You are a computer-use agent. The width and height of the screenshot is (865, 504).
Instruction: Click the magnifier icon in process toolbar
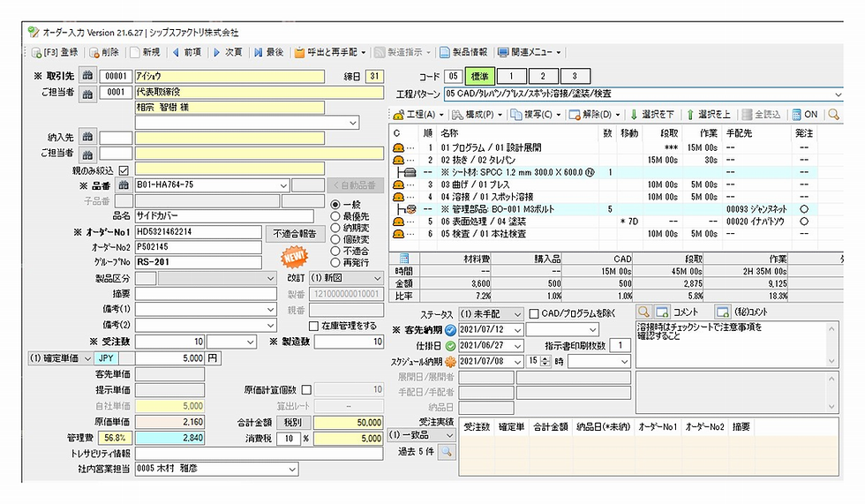[833, 115]
